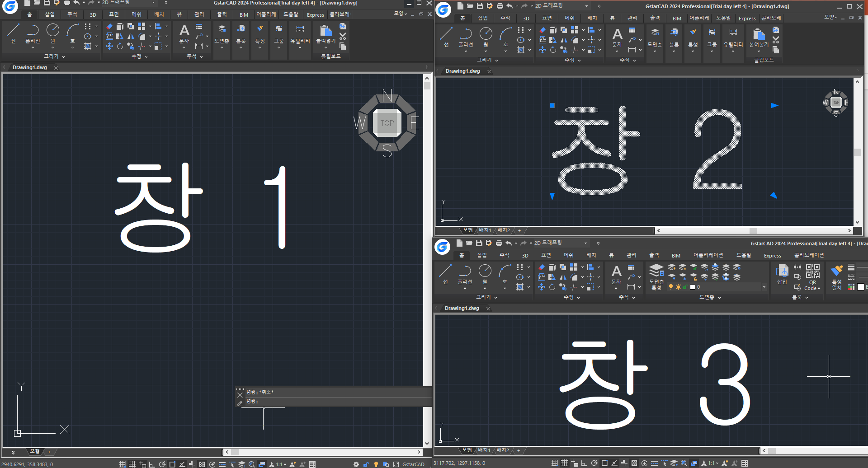Add a new layout tab in window 2
868x468 pixels.
[519, 230]
